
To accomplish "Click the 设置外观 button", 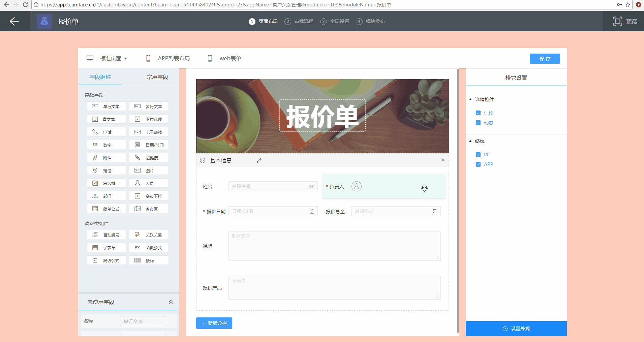I will (516, 329).
